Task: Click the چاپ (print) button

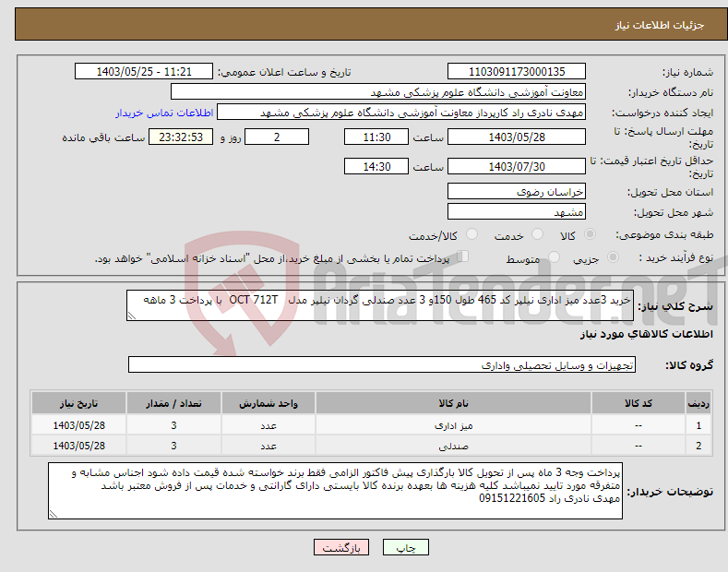Action: pos(405,547)
